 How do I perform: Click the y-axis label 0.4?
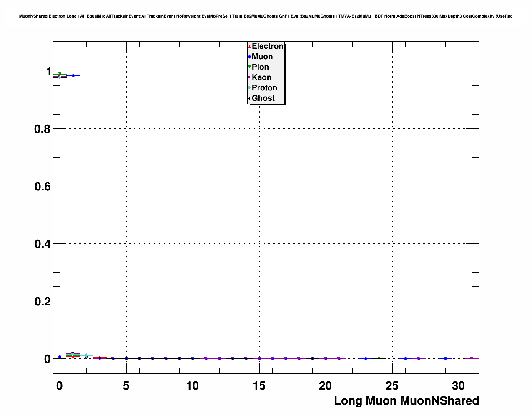43,244
